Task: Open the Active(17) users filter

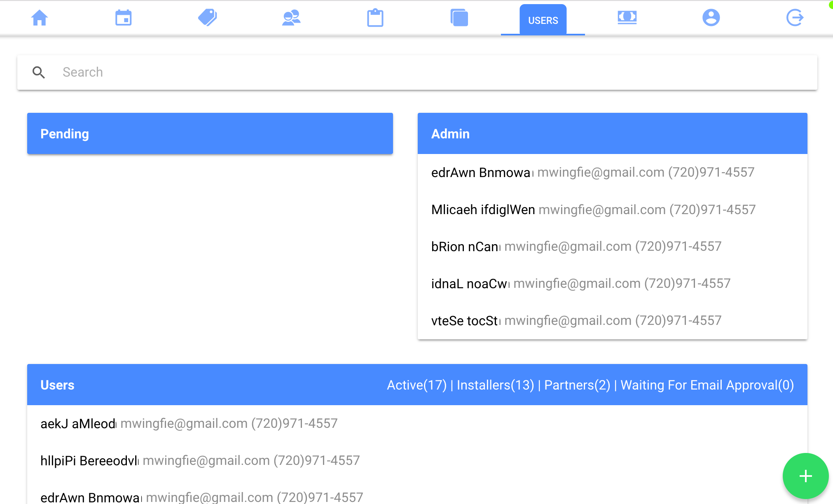Action: pyautogui.click(x=416, y=385)
